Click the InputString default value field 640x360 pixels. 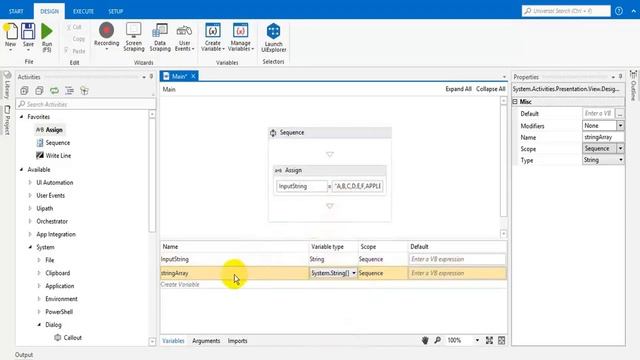click(x=457, y=259)
